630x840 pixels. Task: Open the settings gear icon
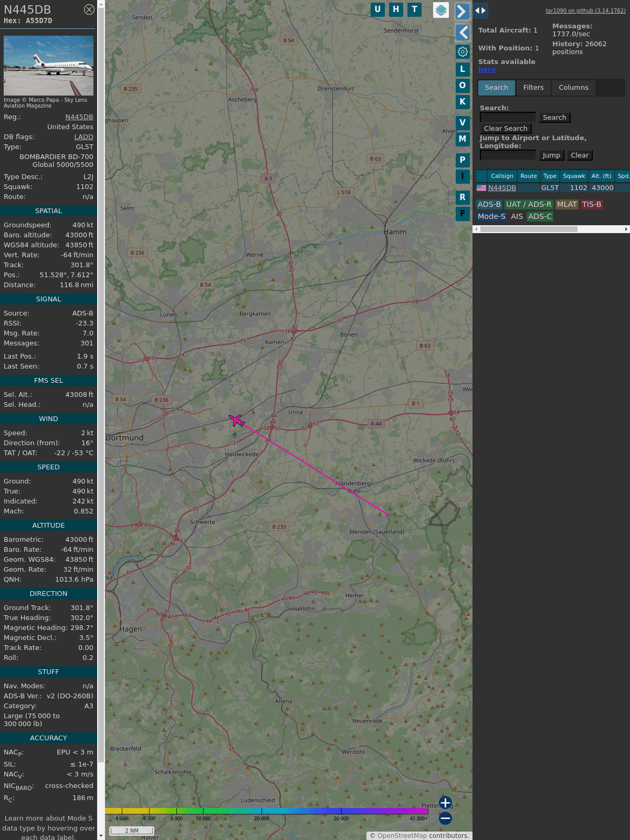tap(463, 51)
